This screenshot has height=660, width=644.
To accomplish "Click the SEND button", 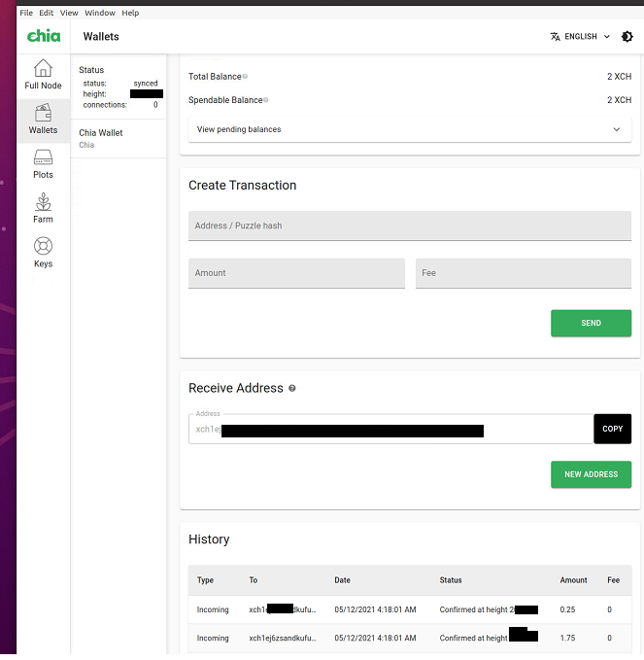I will tap(591, 323).
